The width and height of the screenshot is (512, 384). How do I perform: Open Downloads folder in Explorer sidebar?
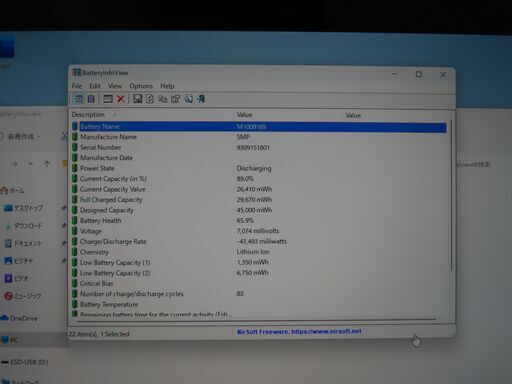click(23, 226)
